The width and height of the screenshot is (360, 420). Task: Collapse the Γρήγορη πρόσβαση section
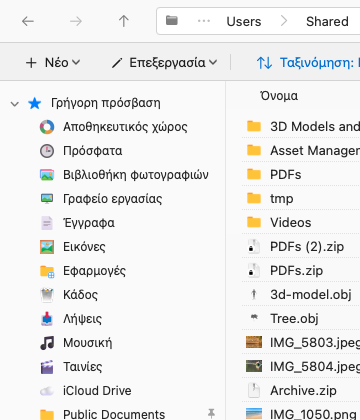pos(15,104)
